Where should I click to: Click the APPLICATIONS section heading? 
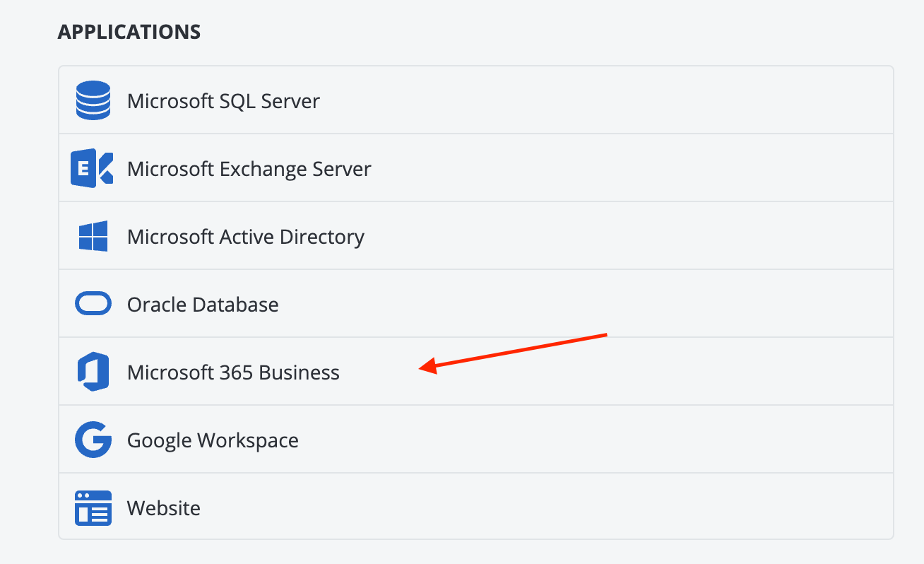pos(129,31)
